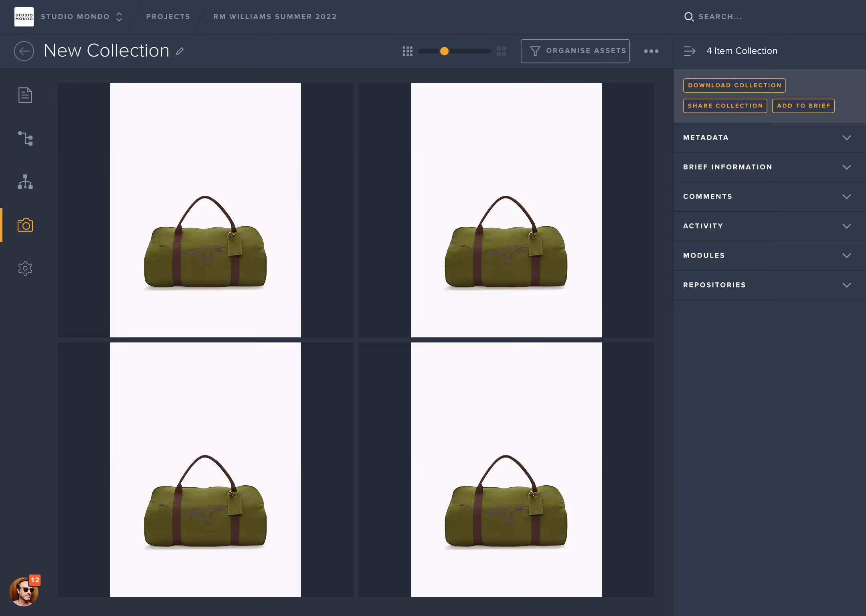
Task: Click Organise Assets button
Action: point(575,51)
